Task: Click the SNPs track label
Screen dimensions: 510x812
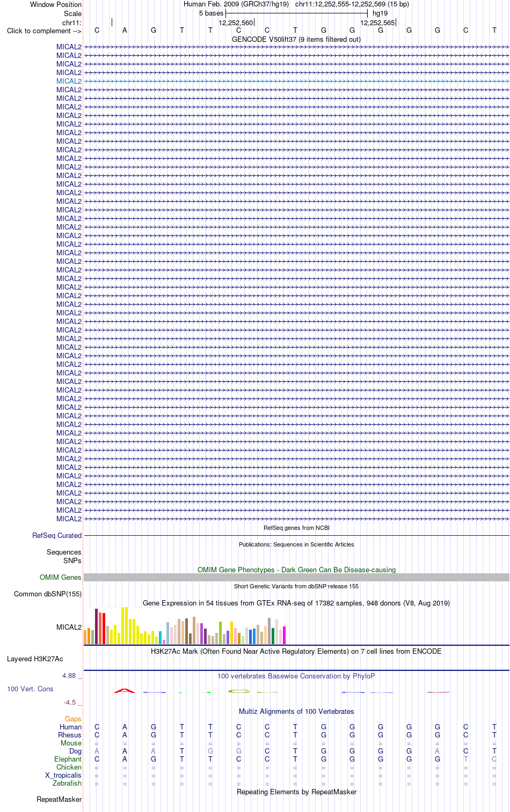Action: [72, 560]
